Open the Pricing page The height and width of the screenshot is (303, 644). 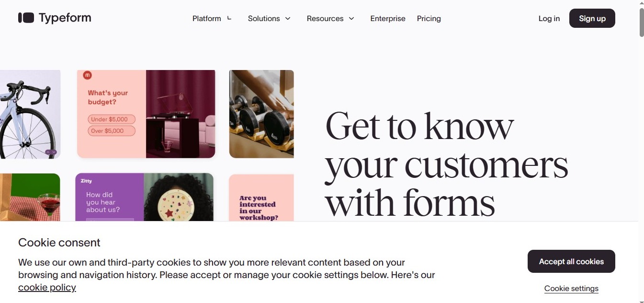pos(429,19)
